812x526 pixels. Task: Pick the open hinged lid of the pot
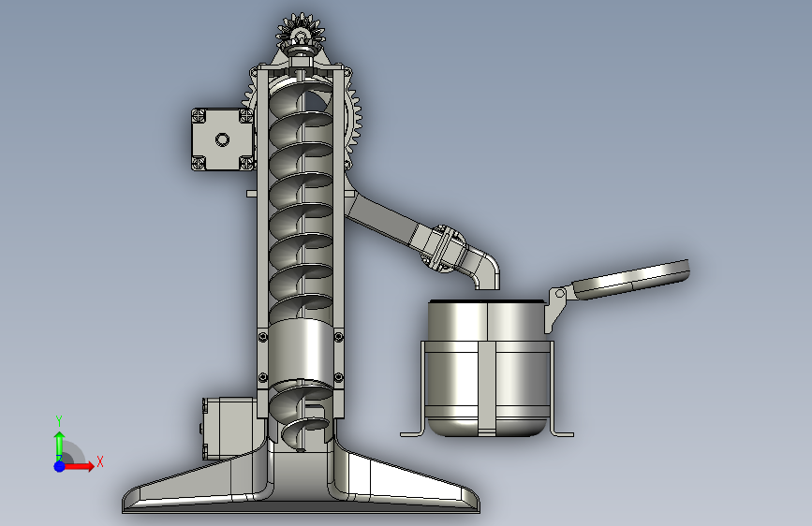[630, 279]
